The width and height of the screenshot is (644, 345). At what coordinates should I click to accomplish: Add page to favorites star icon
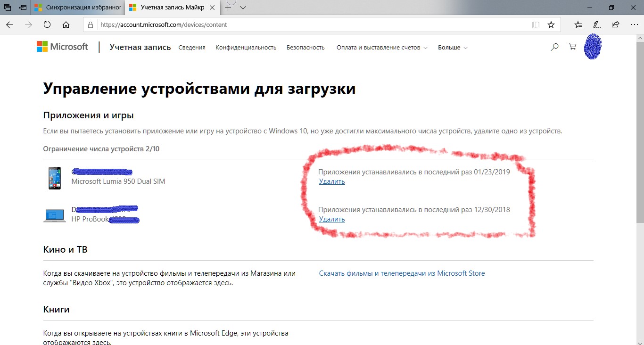pyautogui.click(x=551, y=25)
